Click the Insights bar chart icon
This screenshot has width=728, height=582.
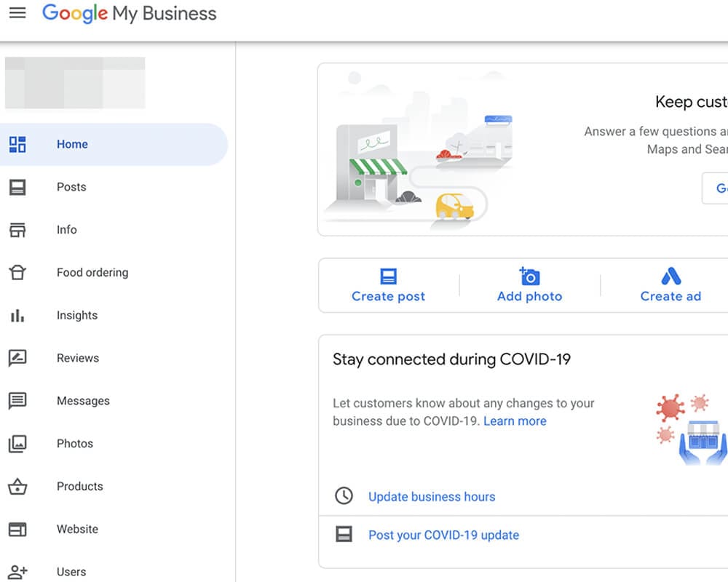click(17, 316)
